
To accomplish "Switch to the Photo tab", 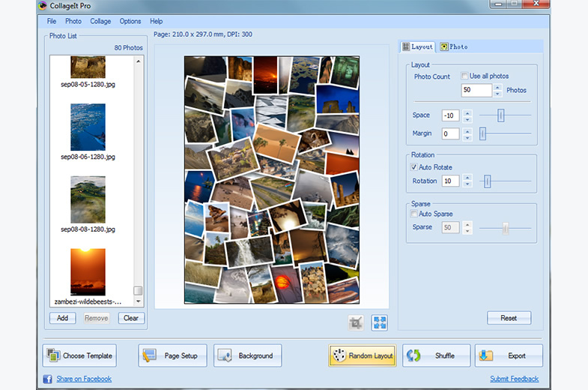I will [x=454, y=46].
